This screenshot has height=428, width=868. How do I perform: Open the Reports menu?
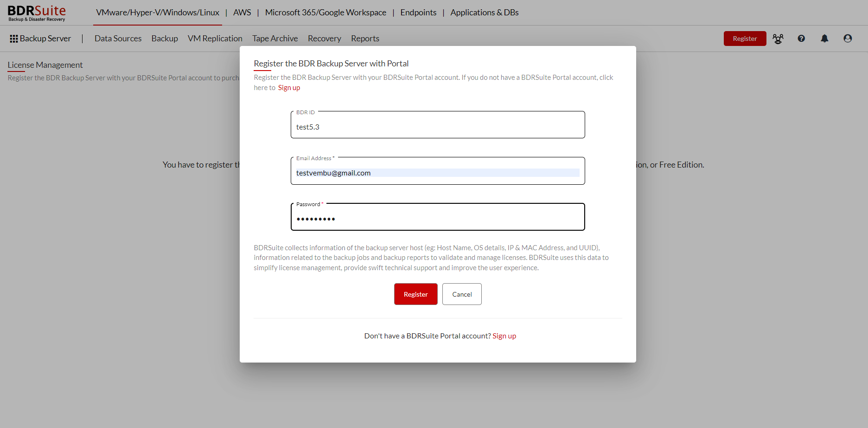[365, 39]
